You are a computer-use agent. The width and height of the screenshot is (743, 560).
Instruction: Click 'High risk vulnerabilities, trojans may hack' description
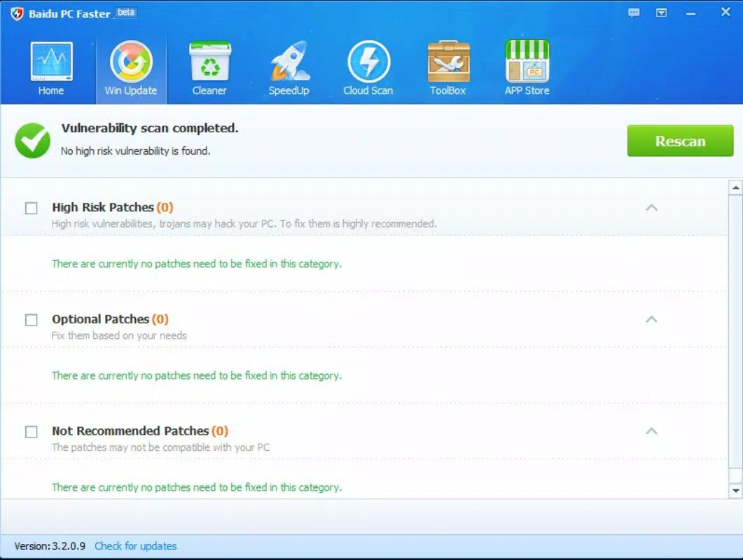click(x=244, y=223)
